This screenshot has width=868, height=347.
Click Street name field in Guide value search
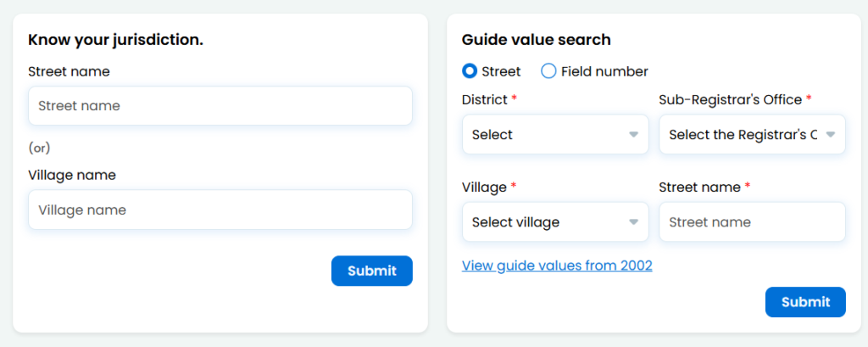(752, 222)
